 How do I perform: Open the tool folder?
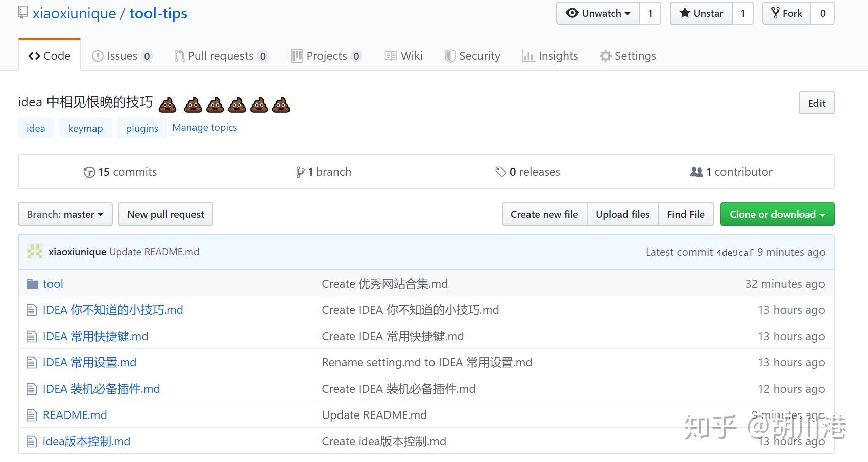(x=53, y=284)
